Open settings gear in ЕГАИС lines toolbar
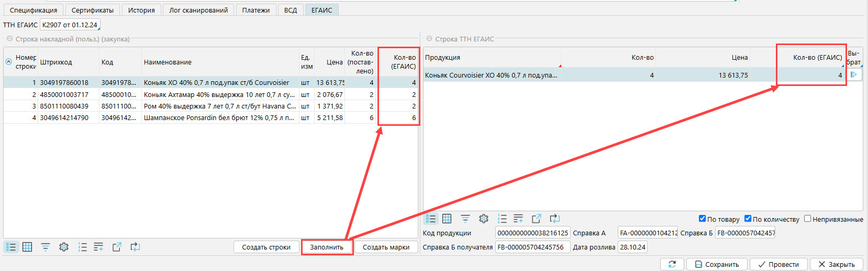The height and width of the screenshot is (271, 868). 484,219
